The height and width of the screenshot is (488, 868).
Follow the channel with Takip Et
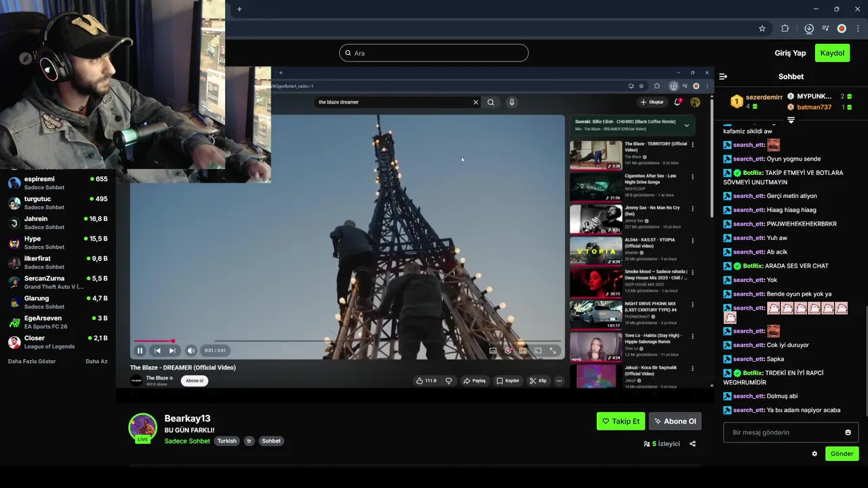621,421
